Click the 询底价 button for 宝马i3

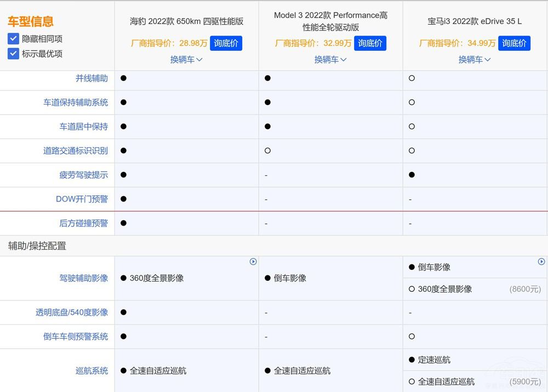(515, 43)
